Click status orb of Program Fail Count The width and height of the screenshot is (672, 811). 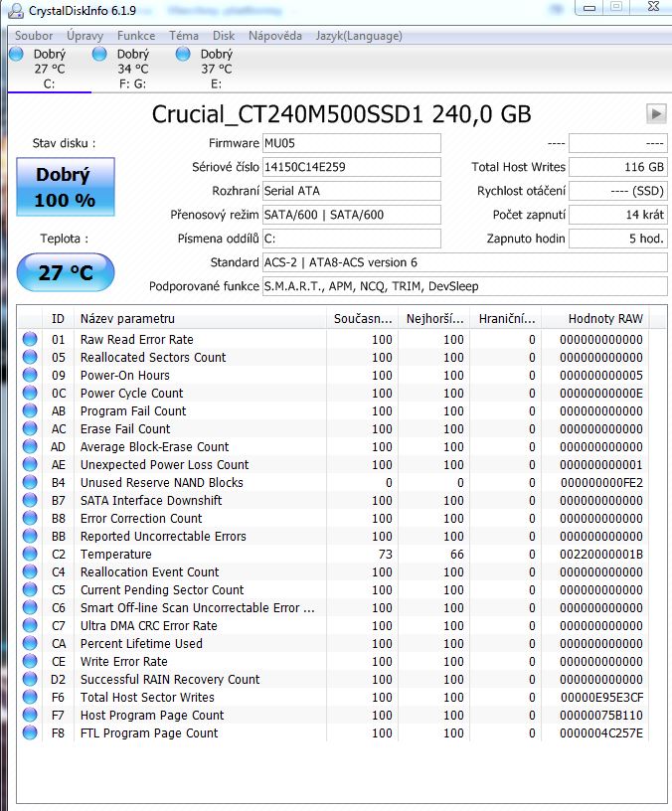tap(30, 410)
